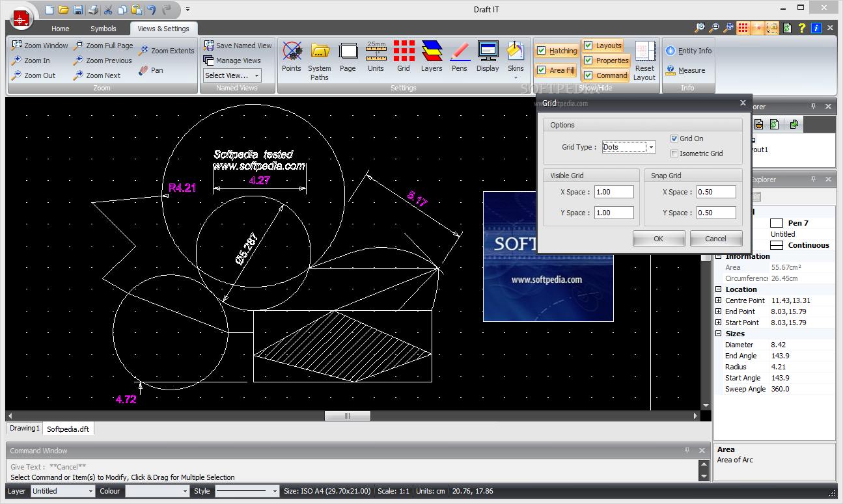Screen dimensions: 843x504
Task: Open the Display settings icon
Action: 488,57
